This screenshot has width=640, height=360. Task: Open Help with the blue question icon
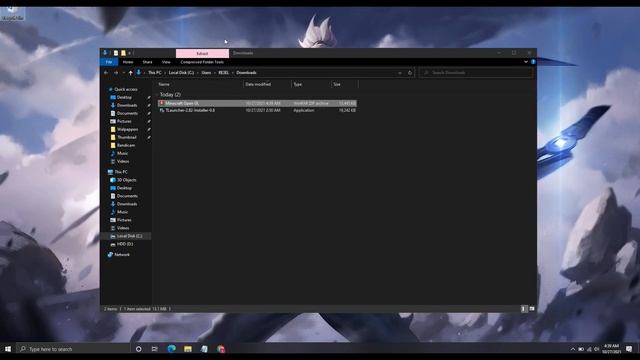pyautogui.click(x=533, y=62)
